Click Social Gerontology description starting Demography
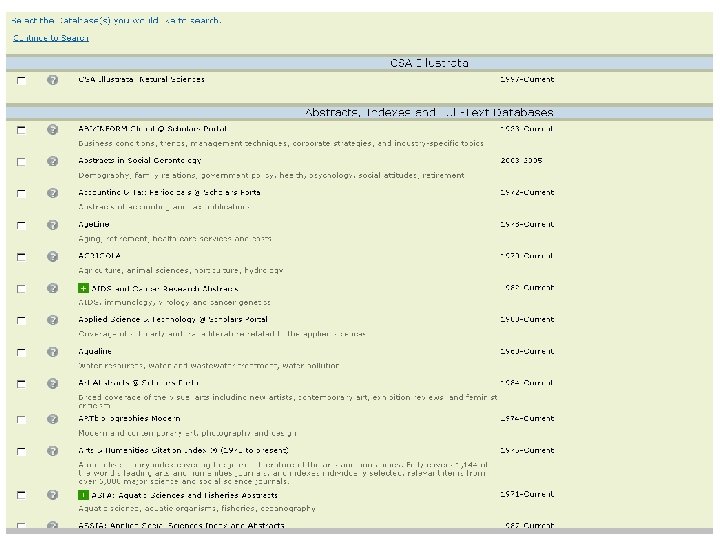Image resolution: width=720 pixels, height=540 pixels. (x=271, y=175)
